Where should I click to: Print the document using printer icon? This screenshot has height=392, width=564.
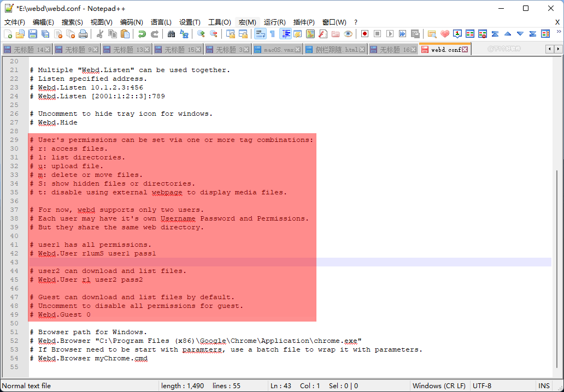[x=83, y=34]
